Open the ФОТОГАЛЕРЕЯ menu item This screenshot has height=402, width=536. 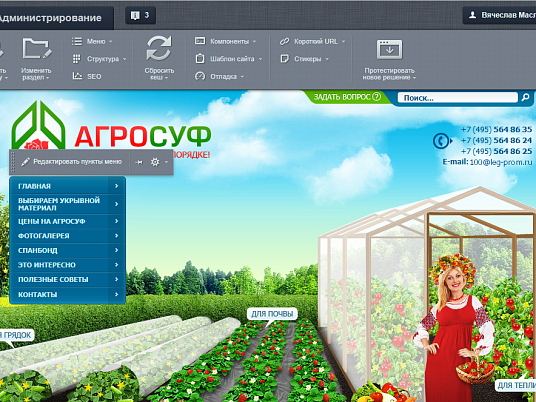coord(68,236)
